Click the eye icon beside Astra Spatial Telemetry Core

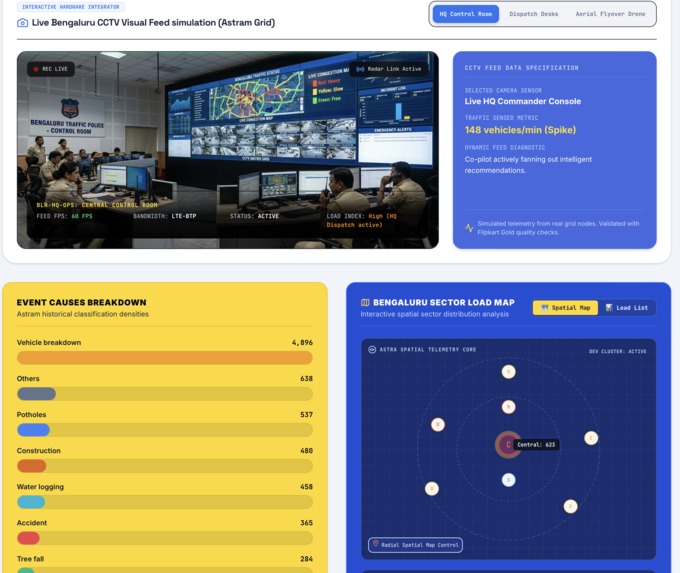pos(372,350)
